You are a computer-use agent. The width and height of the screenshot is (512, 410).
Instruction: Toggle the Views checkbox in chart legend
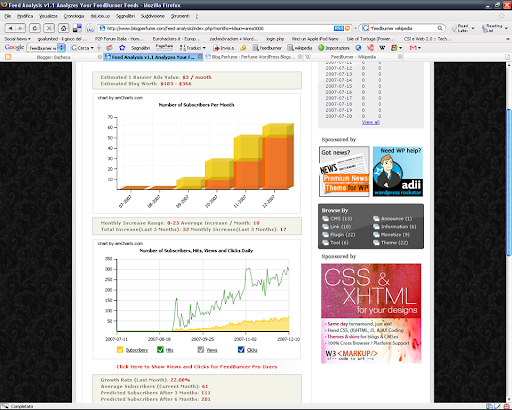coord(201,349)
